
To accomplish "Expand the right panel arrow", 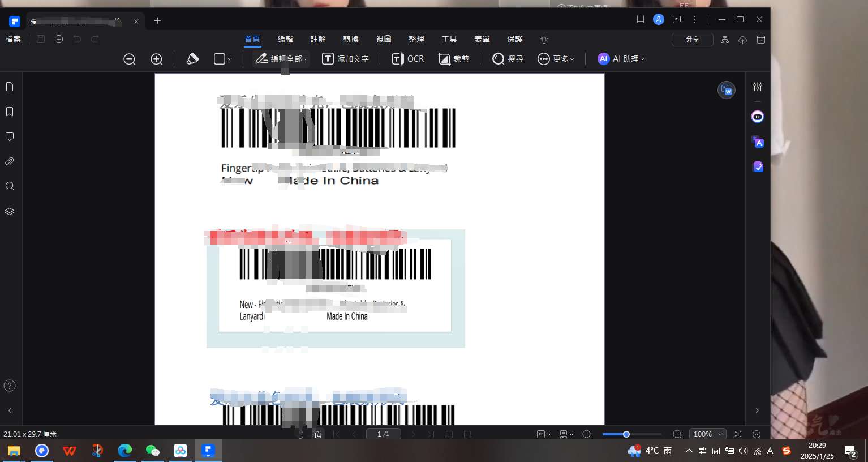I will [758, 410].
